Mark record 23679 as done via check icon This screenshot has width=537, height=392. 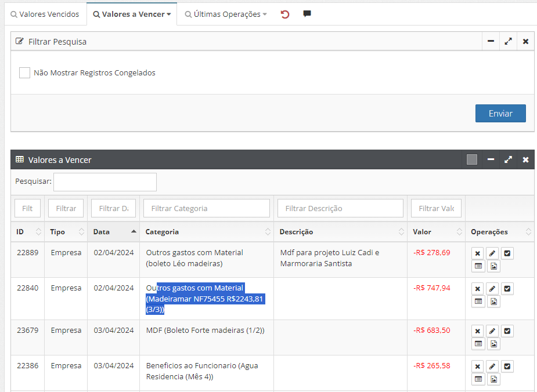click(507, 331)
